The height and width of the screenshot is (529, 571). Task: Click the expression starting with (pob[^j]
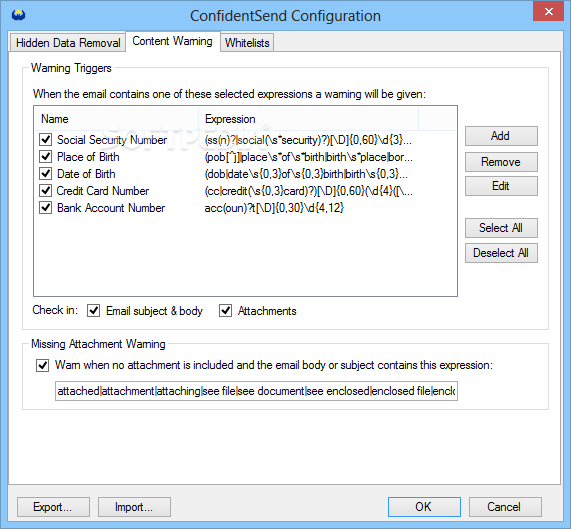pos(308,157)
